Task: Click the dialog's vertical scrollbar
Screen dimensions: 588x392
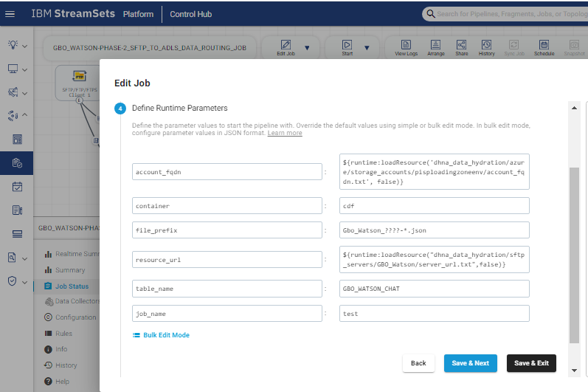Action: [574, 251]
